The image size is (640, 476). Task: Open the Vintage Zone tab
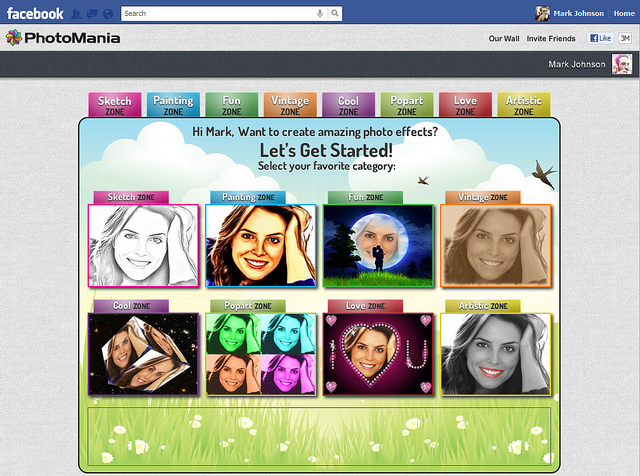(x=290, y=105)
